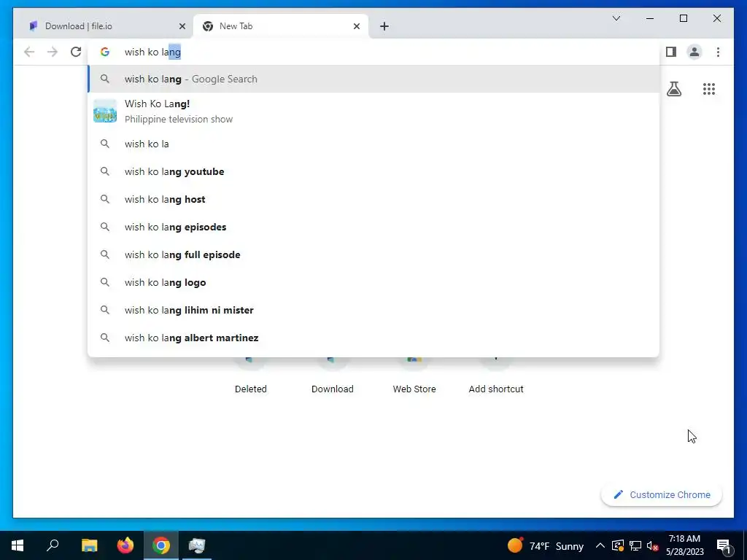Select 'wish ko lang albert martinez' suggestion
Viewport: 747px width, 560px height.
click(373, 338)
